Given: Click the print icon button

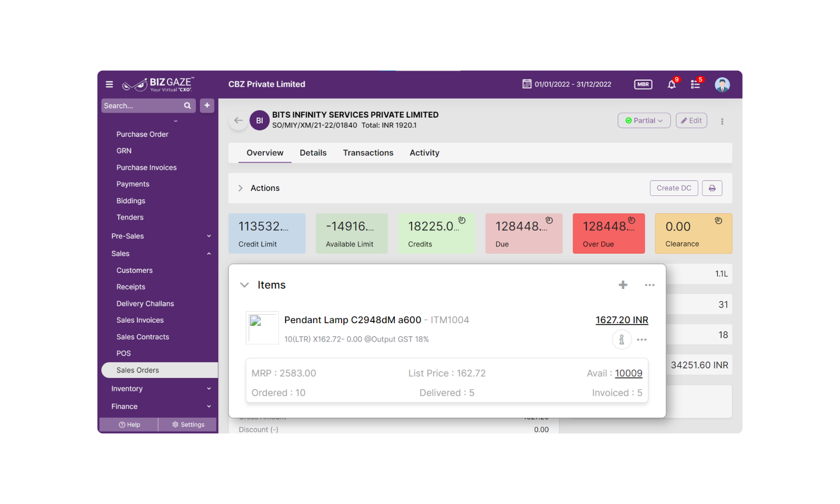Looking at the screenshot, I should (x=712, y=188).
